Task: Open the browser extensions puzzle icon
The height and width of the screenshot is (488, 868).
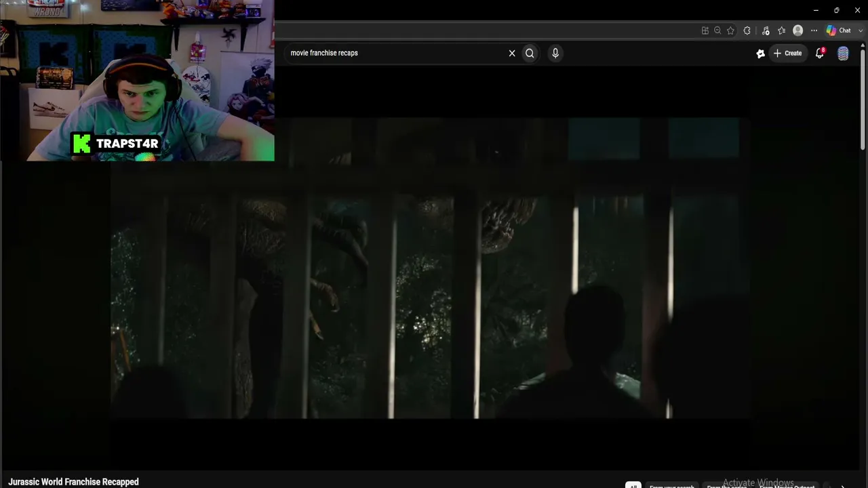Action: 747,30
